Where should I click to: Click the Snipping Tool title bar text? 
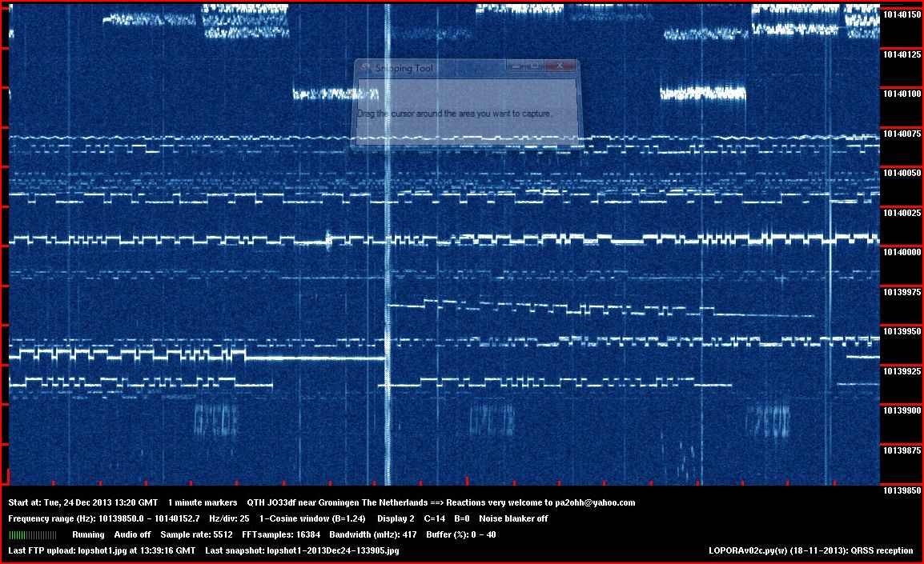404,69
